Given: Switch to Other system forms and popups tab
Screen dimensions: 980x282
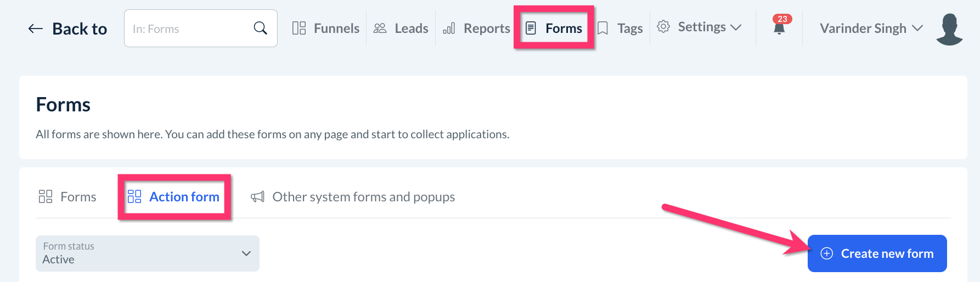Looking at the screenshot, I should pos(363,196).
